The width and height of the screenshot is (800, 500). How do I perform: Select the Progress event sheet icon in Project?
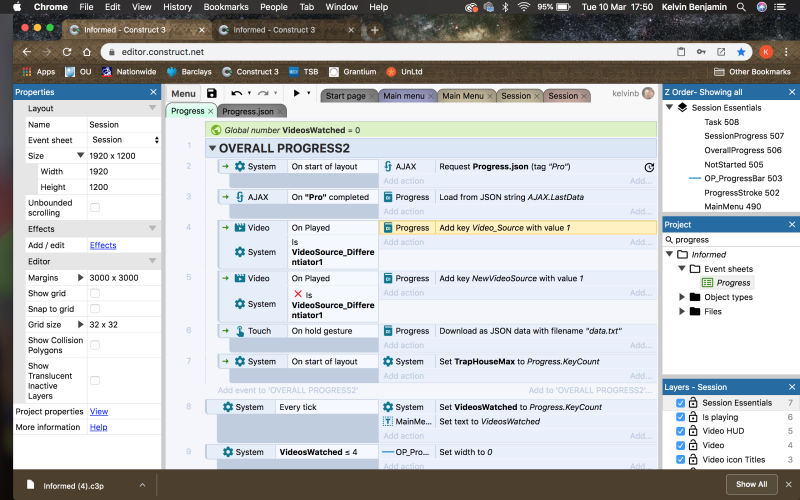pos(707,283)
